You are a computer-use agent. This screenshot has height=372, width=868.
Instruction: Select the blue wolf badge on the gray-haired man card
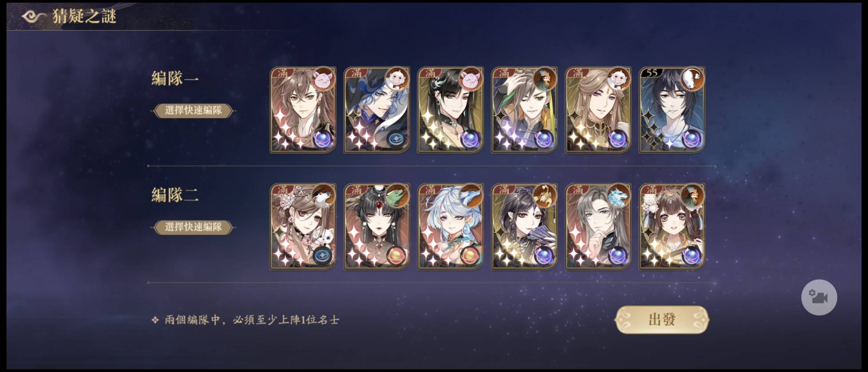(618, 196)
